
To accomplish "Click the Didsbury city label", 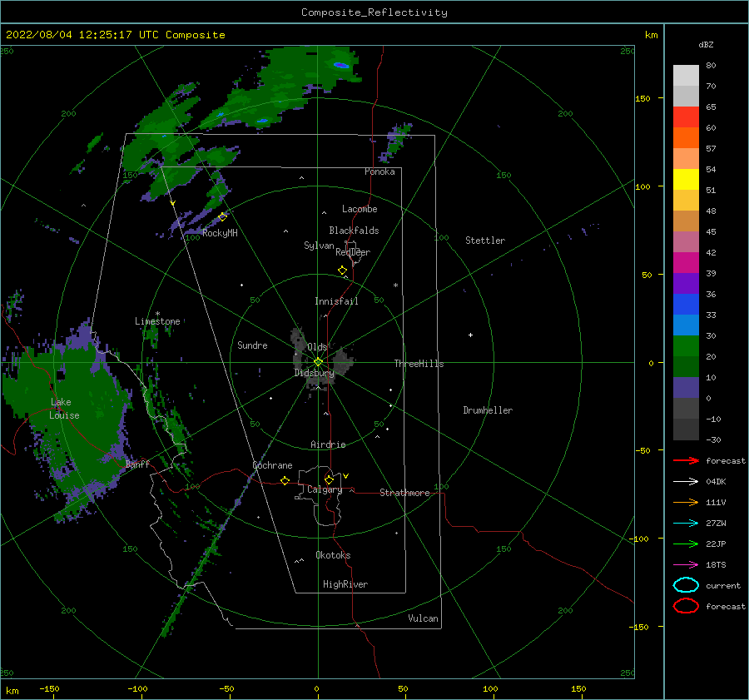I will [x=314, y=373].
